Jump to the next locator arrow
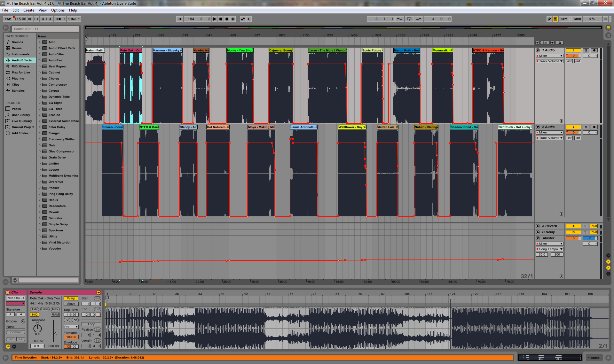The height and width of the screenshot is (364, 614). [x=553, y=43]
